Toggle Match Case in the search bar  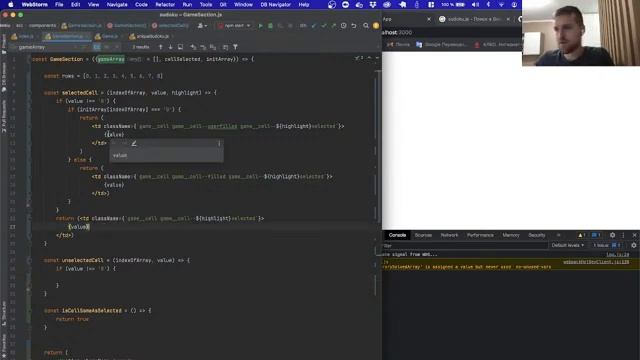pos(97,47)
